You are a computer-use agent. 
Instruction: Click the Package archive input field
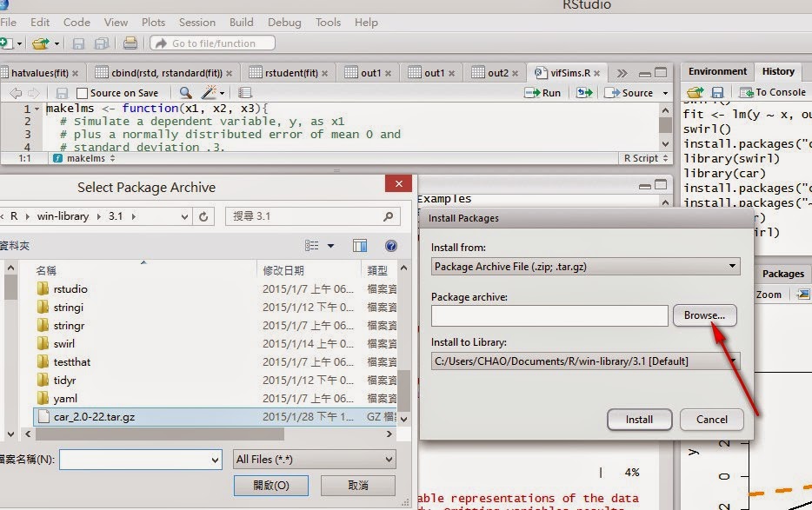pos(549,315)
